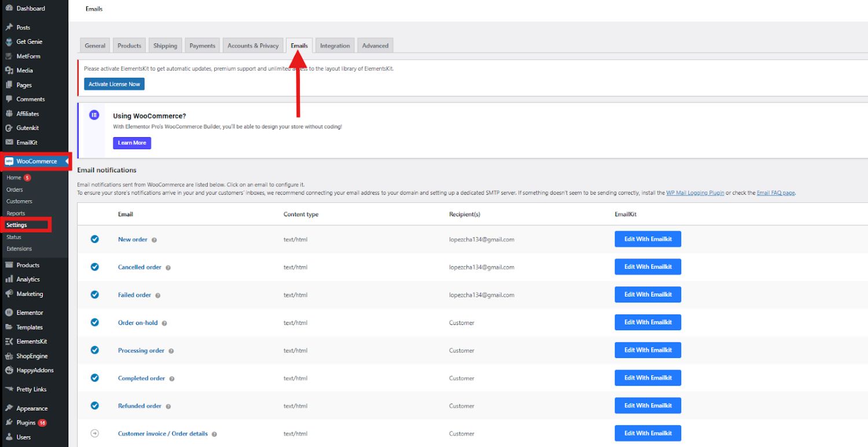Click the Dashboard icon in the sidebar
The height and width of the screenshot is (447, 868).
point(9,9)
